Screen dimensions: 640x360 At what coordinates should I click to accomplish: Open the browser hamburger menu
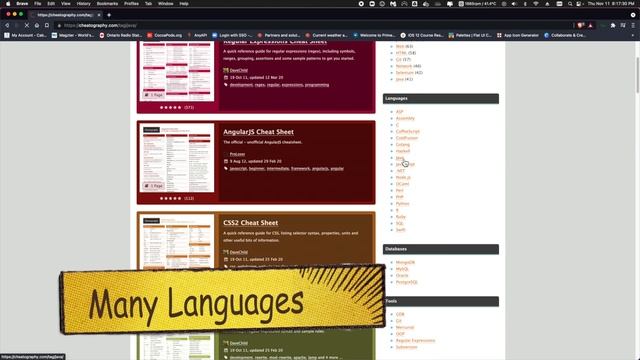(x=633, y=25)
